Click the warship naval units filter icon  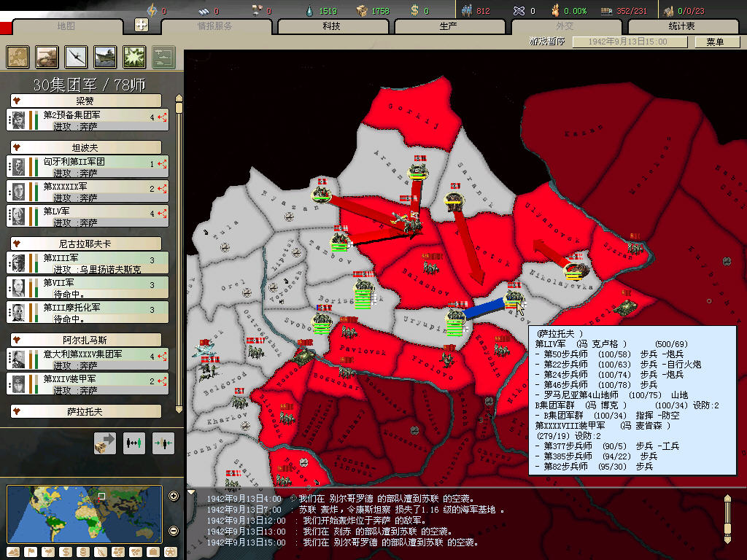coord(105,57)
